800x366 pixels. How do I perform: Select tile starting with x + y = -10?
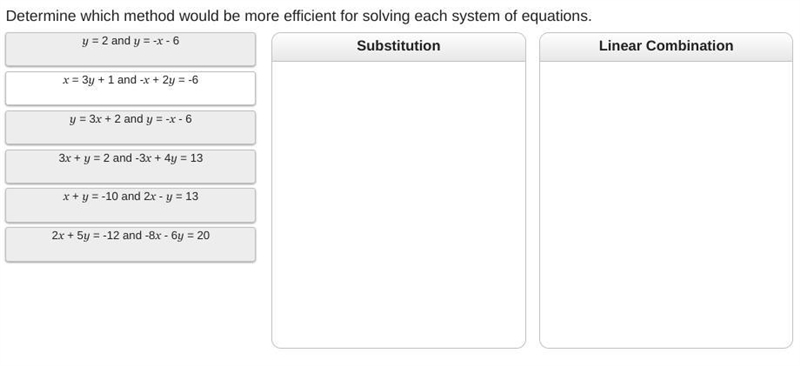pyautogui.click(x=131, y=205)
